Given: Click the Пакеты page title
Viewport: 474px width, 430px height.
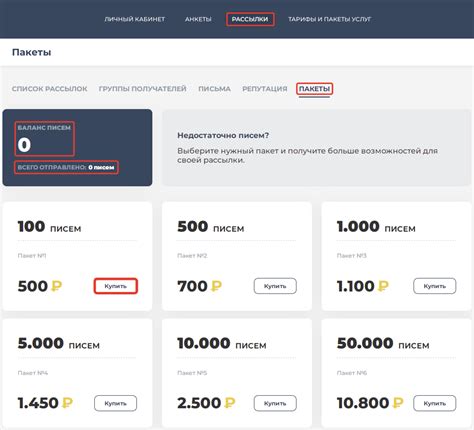Looking at the screenshot, I should coord(32,52).
